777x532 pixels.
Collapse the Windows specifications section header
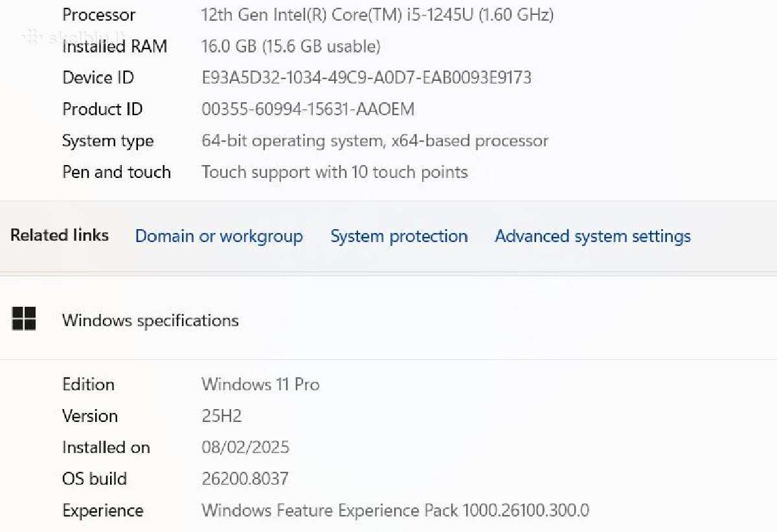point(388,320)
